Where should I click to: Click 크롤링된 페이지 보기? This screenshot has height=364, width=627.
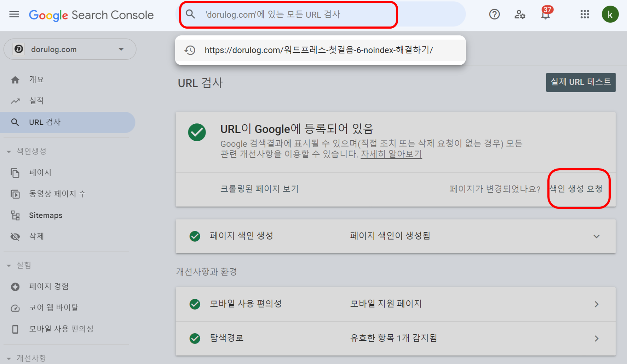tap(259, 189)
